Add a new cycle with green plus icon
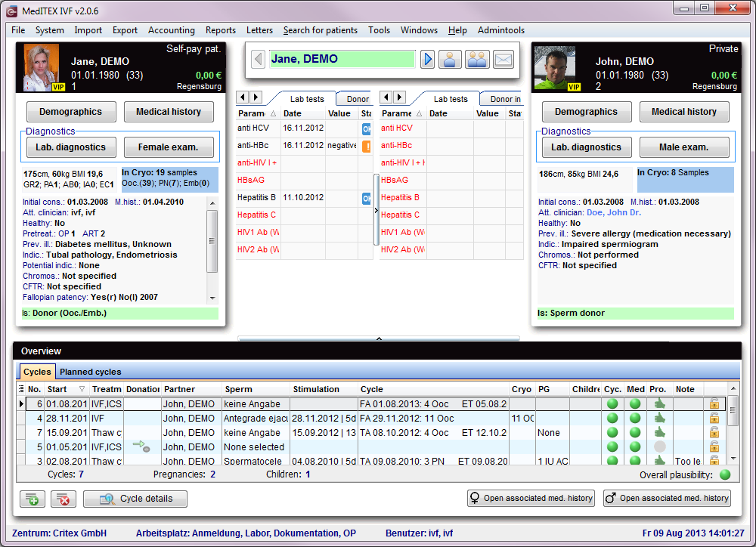Image resolution: width=756 pixels, height=547 pixels. 33,499
